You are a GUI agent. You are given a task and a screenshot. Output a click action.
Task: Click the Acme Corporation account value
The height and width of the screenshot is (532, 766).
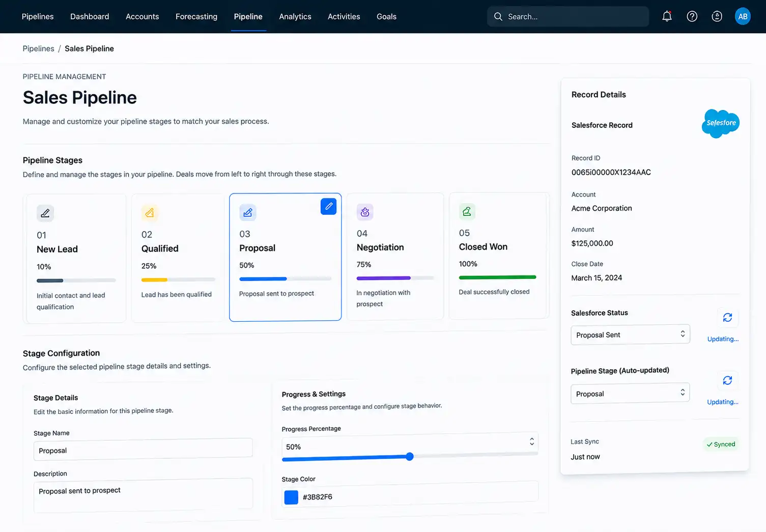pos(602,208)
